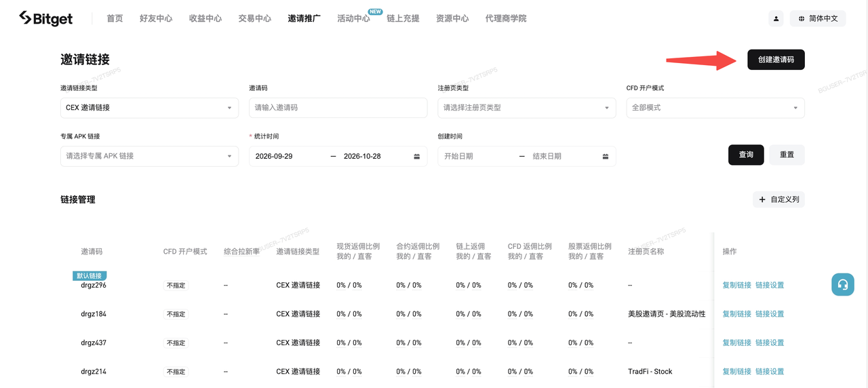Copy link for invite code drgz437
The width and height of the screenshot is (868, 388).
pyautogui.click(x=736, y=343)
